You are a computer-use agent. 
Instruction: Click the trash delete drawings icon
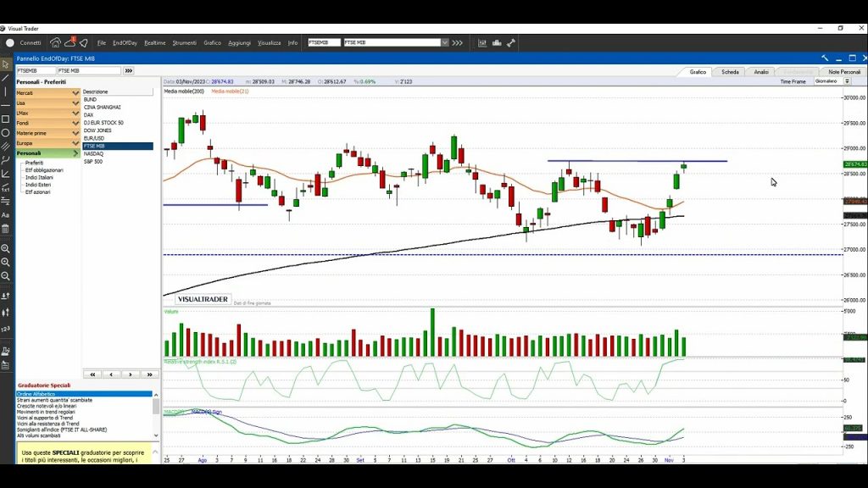point(5,229)
